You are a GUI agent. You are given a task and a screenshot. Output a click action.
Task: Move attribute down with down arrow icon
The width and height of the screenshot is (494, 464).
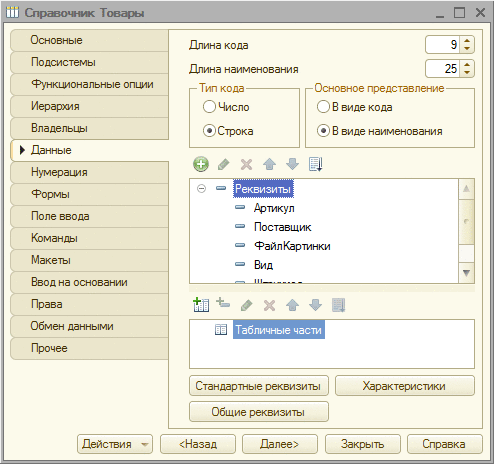point(292,164)
